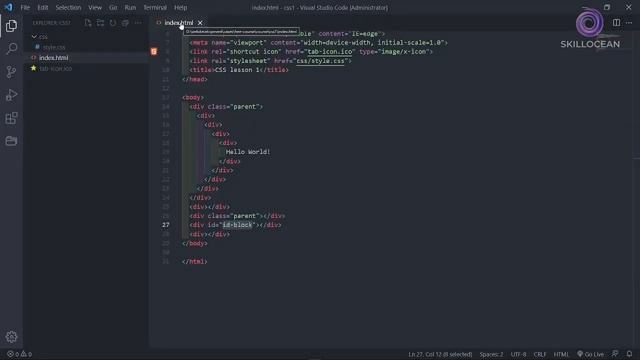This screenshot has height=360, width=640.
Task: Open the Edit menu
Action: pos(42,7)
